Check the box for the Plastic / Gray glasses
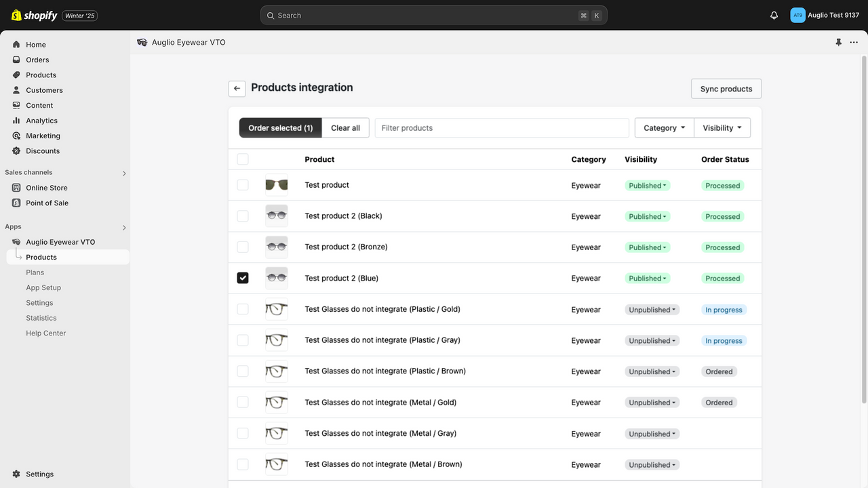868x488 pixels. point(243,340)
